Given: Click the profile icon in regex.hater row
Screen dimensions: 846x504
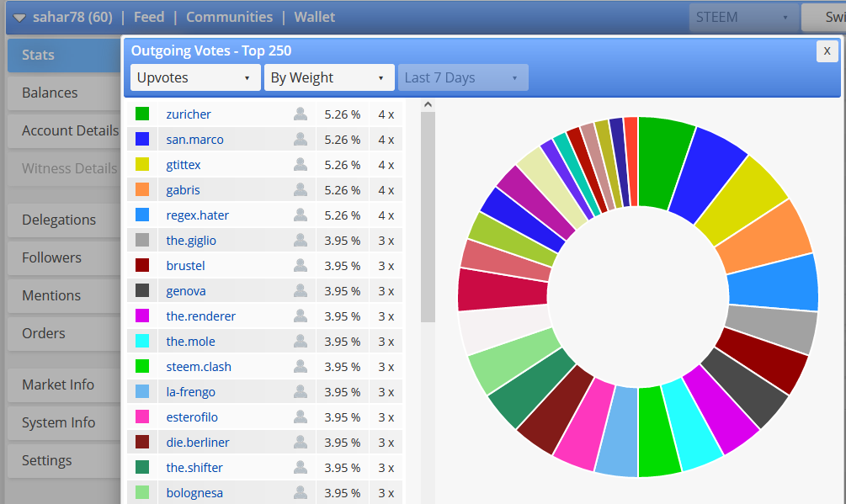Looking at the screenshot, I should (301, 215).
